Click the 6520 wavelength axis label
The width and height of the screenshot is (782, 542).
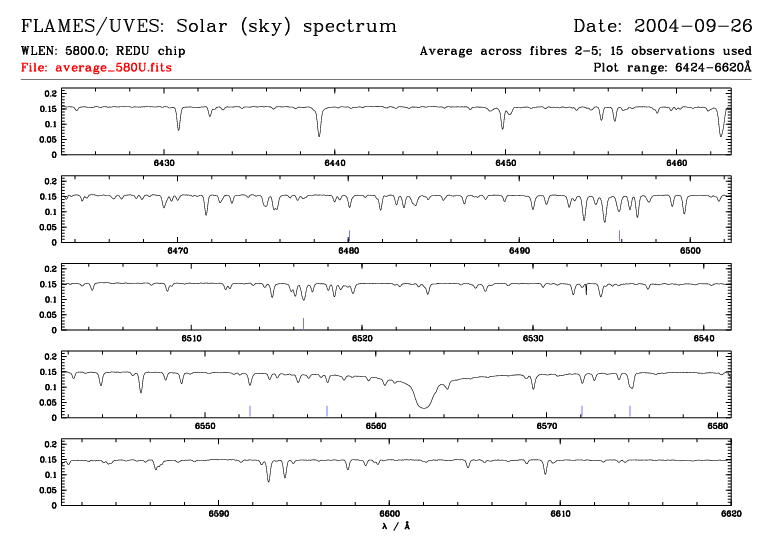pos(363,339)
